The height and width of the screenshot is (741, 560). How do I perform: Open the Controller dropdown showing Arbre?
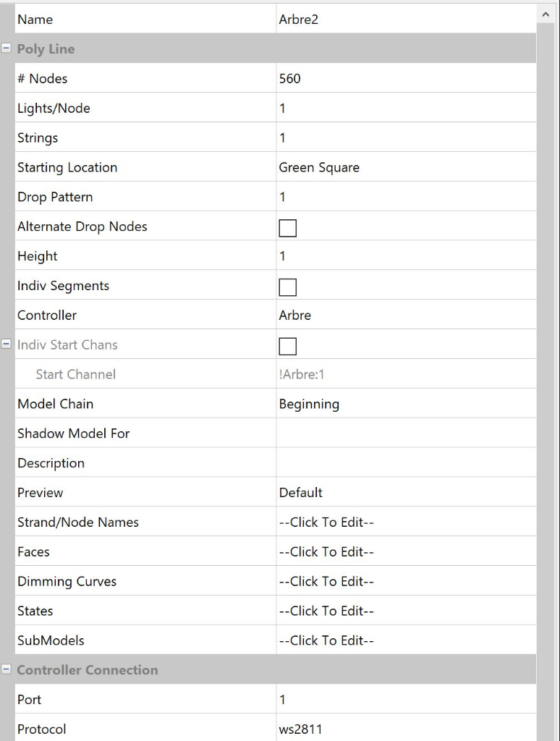tap(405, 315)
